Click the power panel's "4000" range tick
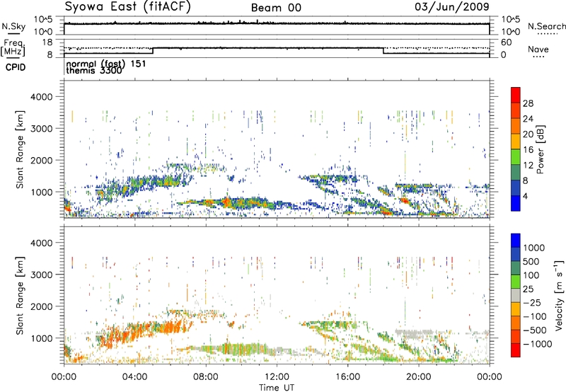 point(41,97)
